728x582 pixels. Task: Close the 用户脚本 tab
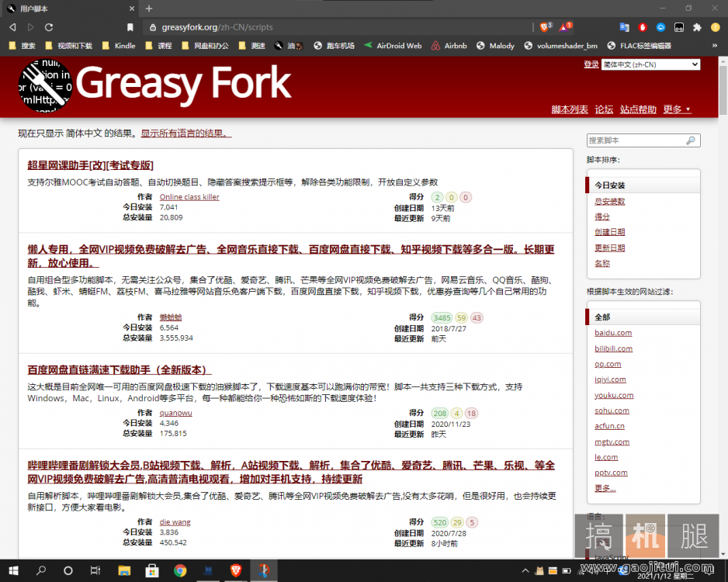point(132,9)
